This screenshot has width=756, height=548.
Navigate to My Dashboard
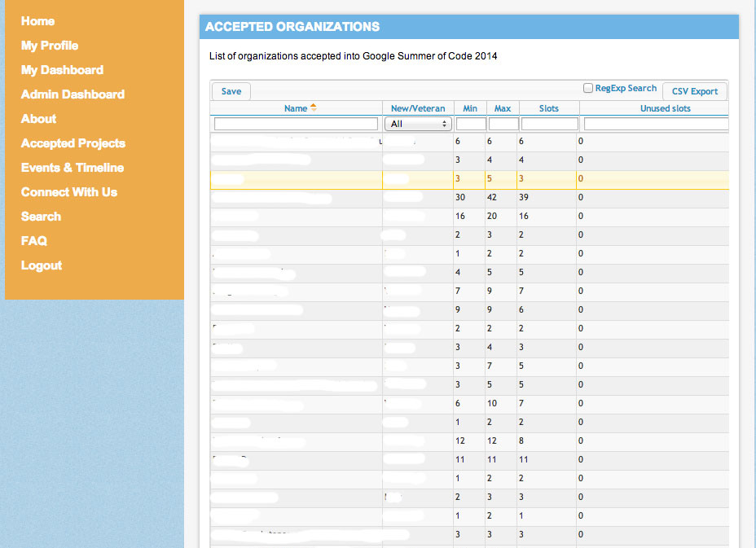click(62, 70)
